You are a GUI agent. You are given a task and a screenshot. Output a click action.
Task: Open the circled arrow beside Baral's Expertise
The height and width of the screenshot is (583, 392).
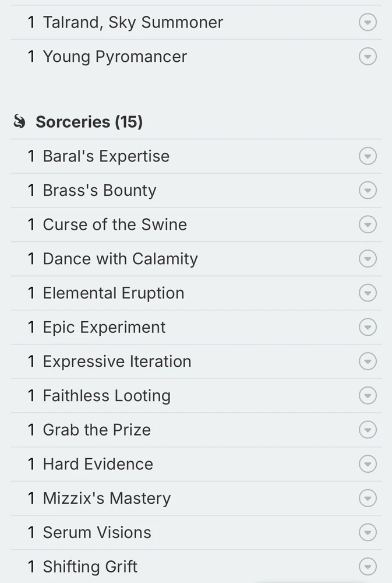coord(368,156)
